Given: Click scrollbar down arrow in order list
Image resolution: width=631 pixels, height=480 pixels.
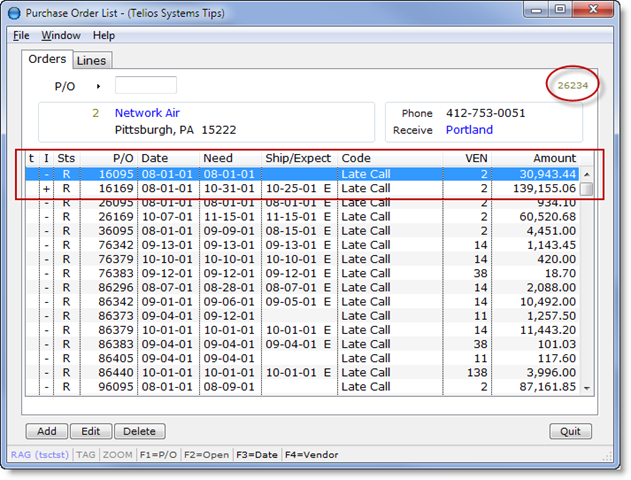Looking at the screenshot, I should click(587, 387).
